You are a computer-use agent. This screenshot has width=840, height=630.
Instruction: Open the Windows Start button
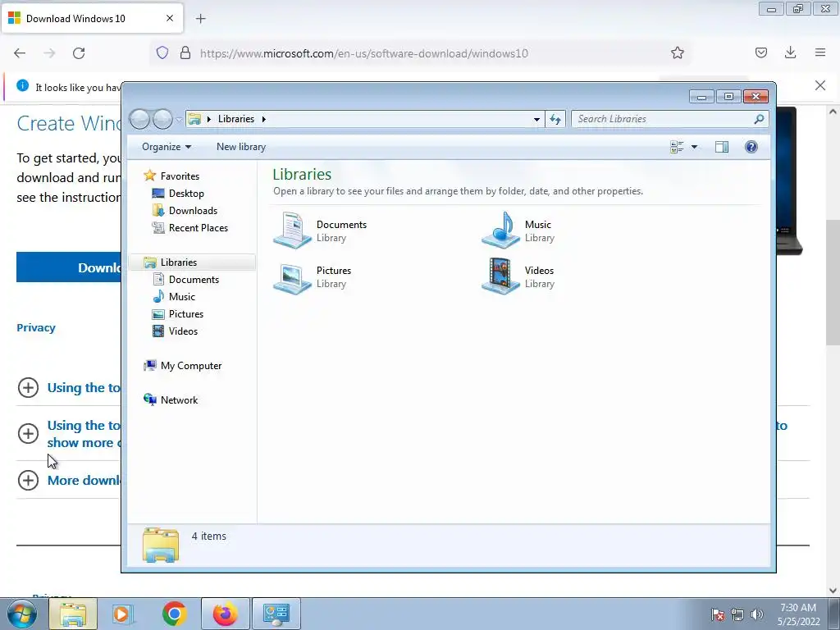[x=22, y=614]
